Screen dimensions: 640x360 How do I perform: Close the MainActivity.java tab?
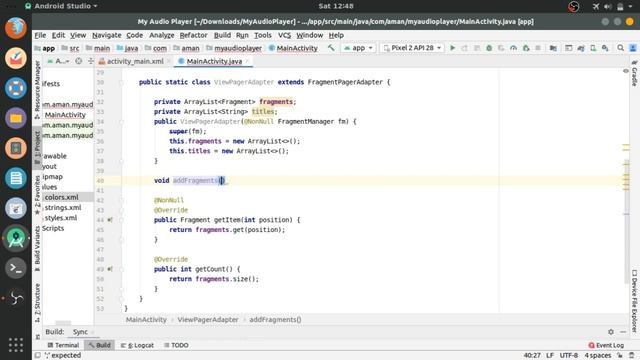tap(247, 61)
